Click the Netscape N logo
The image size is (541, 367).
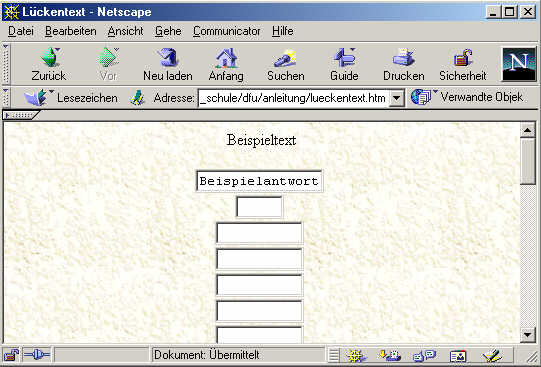(x=519, y=65)
